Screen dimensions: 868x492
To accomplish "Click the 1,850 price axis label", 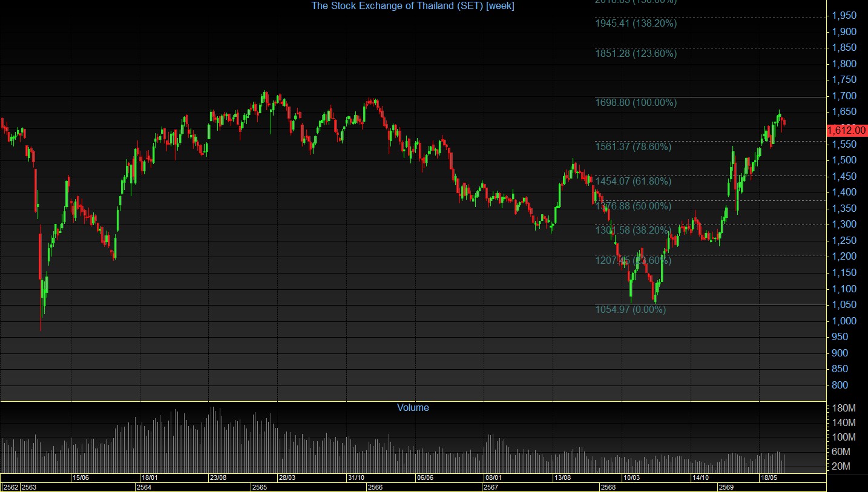I will 844,48.
